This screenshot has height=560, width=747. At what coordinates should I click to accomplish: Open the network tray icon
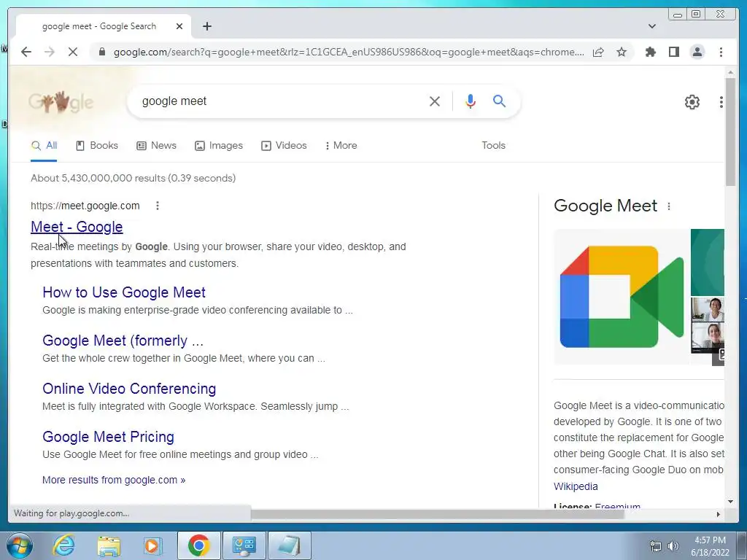coord(656,546)
